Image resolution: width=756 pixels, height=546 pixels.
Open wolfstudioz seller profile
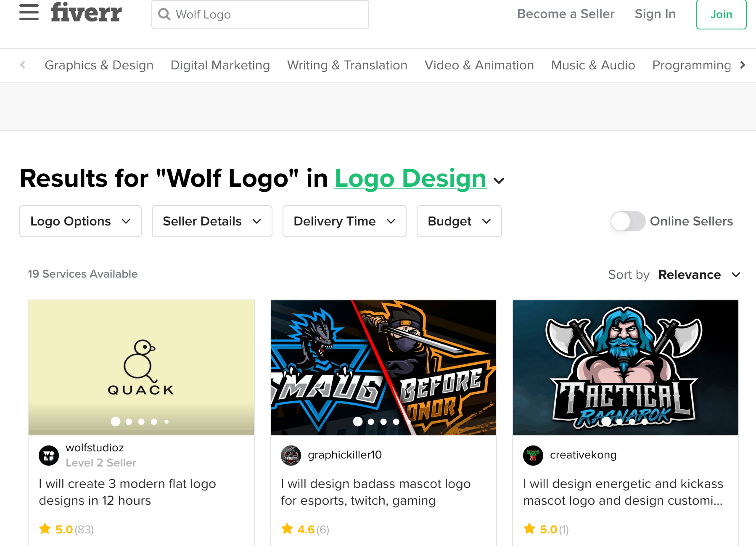95,448
